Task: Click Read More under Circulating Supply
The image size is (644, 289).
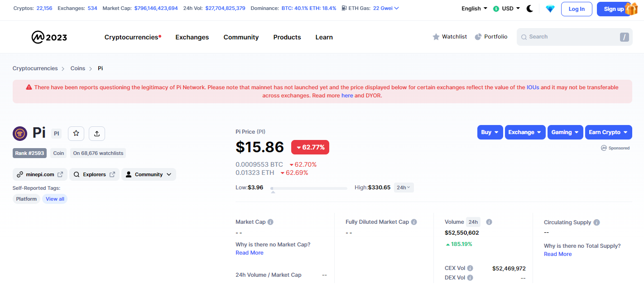Action: (558, 254)
